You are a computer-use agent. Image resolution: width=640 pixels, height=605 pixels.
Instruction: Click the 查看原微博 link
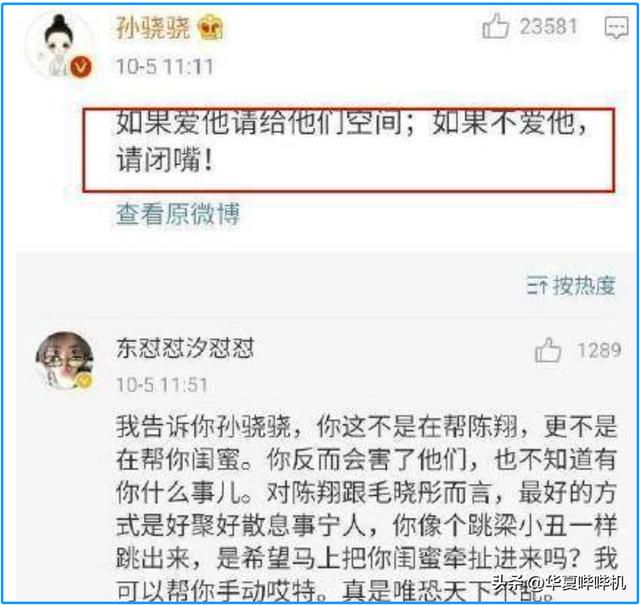[x=178, y=214]
